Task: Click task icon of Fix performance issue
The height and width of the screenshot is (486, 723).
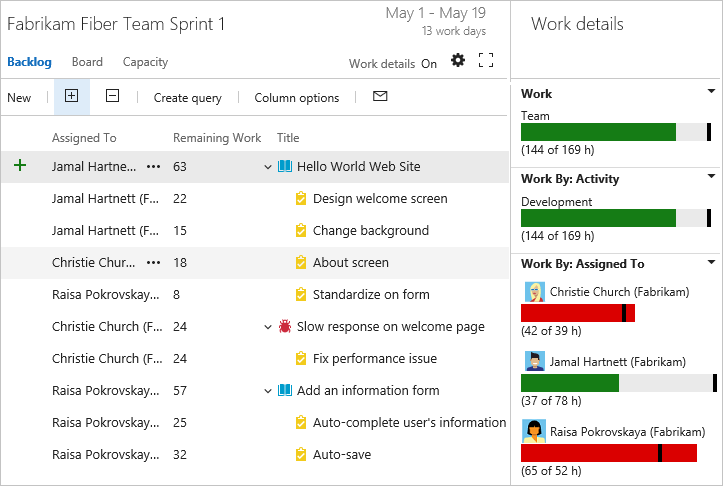Action: [301, 358]
